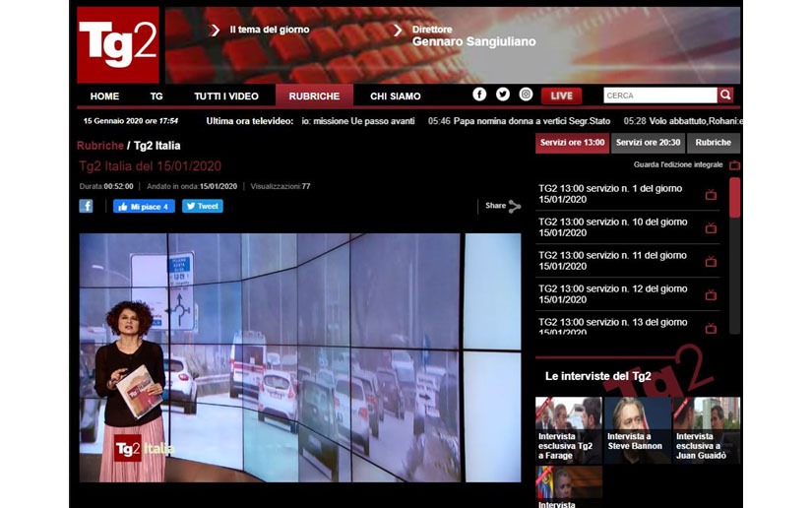Go to the HOME menu item
Screen dimensions: 812x508
click(x=104, y=96)
